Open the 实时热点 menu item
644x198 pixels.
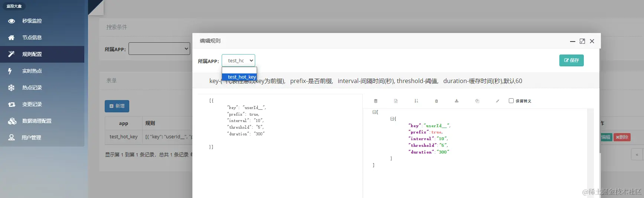(42, 71)
